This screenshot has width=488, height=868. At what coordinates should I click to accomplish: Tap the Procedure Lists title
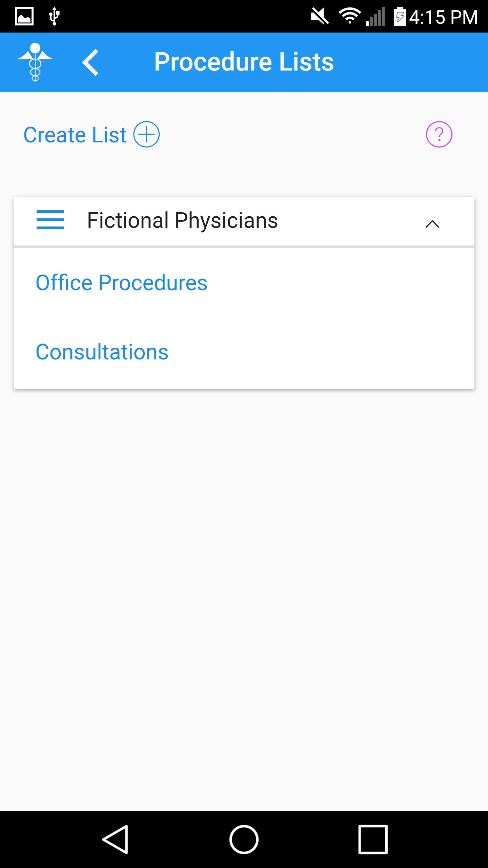pyautogui.click(x=244, y=62)
